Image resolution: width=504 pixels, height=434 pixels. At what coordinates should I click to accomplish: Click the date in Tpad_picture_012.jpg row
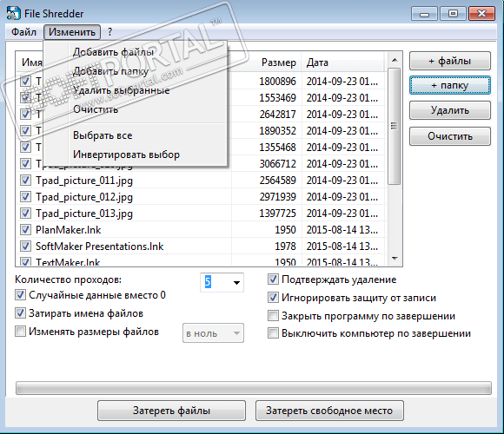(342, 197)
